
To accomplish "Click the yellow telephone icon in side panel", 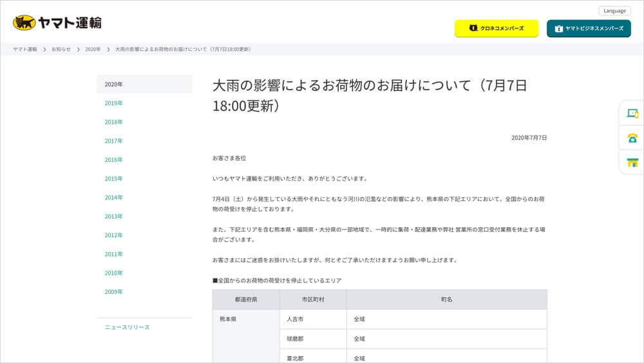I will coord(632,138).
